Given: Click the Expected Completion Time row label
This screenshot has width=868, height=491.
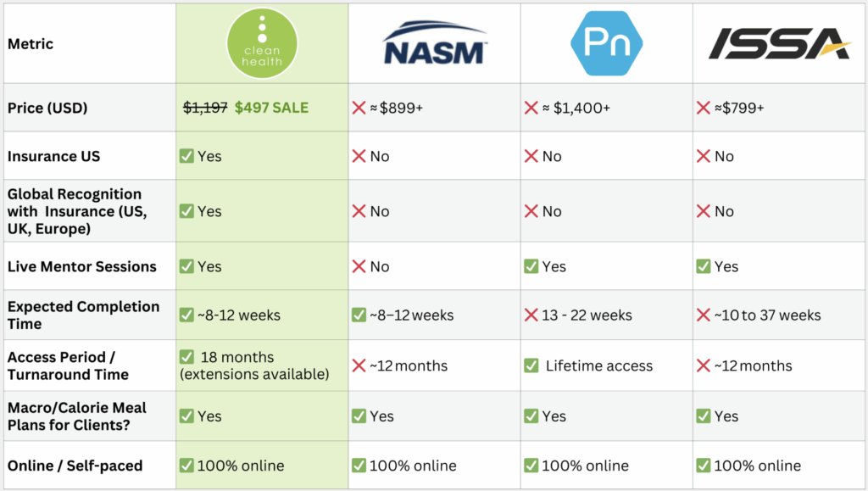Looking at the screenshot, I should pyautogui.click(x=83, y=315).
